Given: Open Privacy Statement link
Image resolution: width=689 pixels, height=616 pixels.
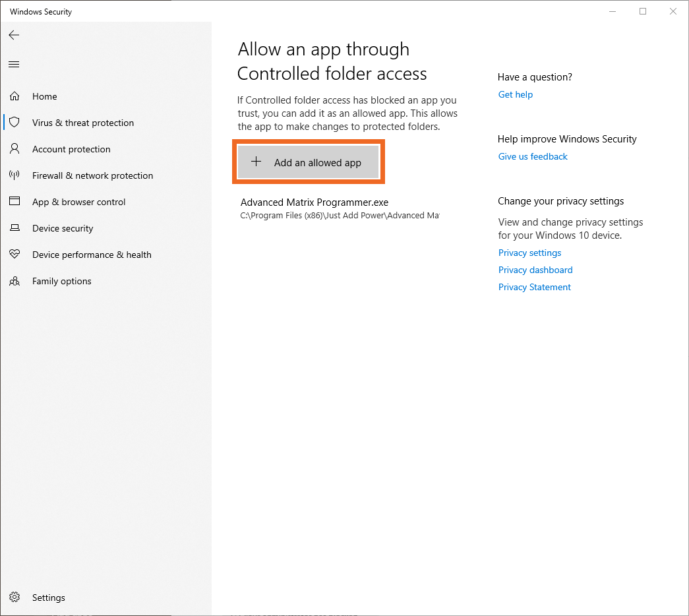Looking at the screenshot, I should pos(534,287).
